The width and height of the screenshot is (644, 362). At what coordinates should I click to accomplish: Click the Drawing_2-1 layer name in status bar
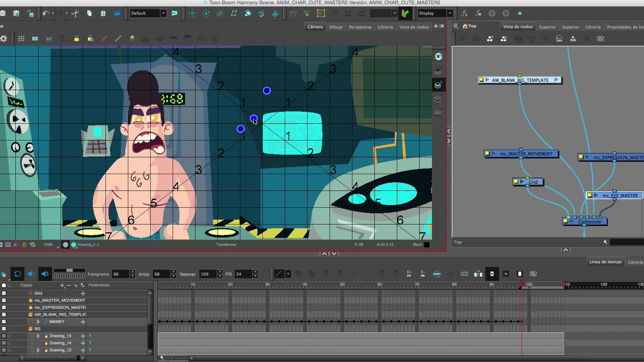88,245
